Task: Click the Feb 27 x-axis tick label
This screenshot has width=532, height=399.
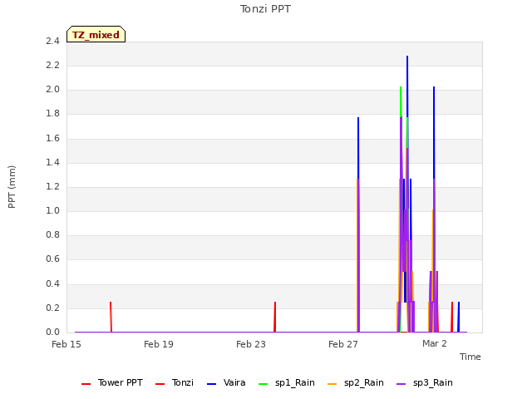Action: (x=343, y=344)
